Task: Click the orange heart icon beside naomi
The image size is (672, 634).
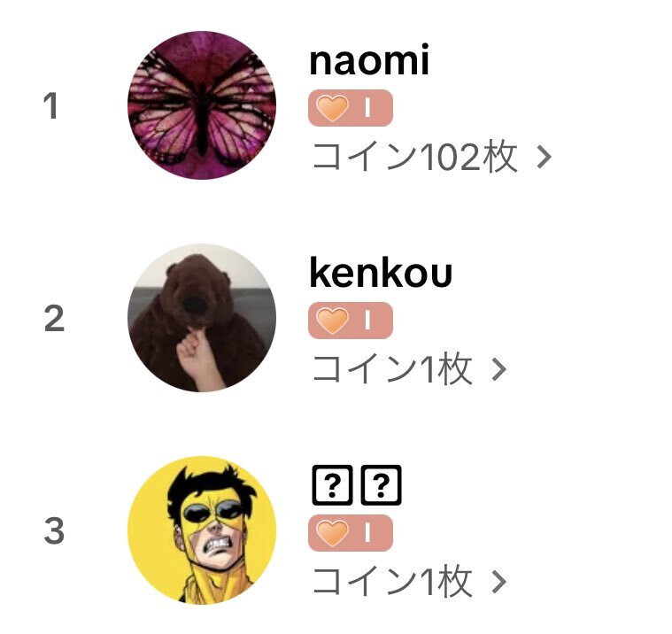Action: click(332, 108)
